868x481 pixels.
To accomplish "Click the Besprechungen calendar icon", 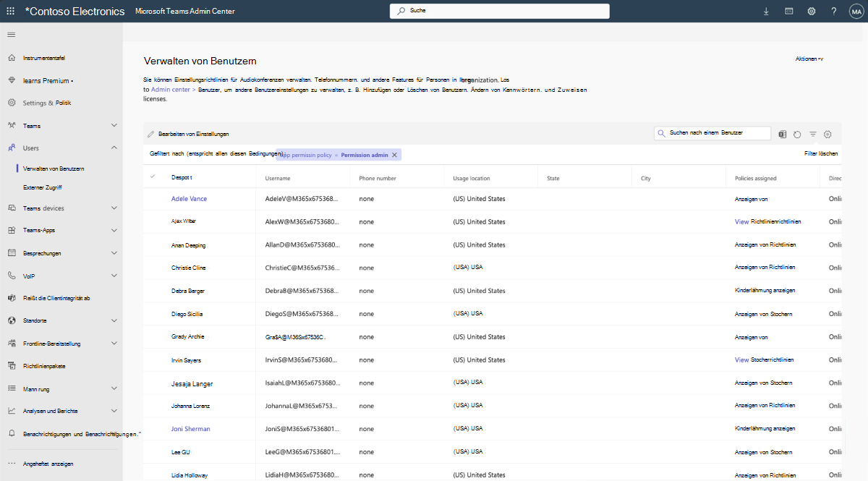I will point(11,253).
